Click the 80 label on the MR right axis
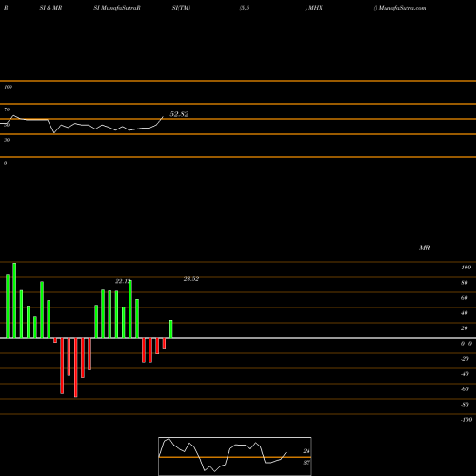The image size is (476, 476). pyautogui.click(x=465, y=283)
